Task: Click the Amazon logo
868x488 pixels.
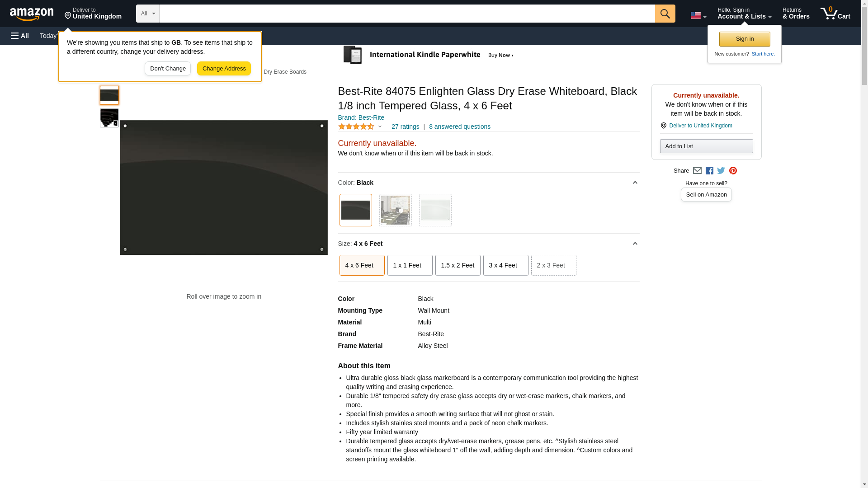Action: (32, 14)
